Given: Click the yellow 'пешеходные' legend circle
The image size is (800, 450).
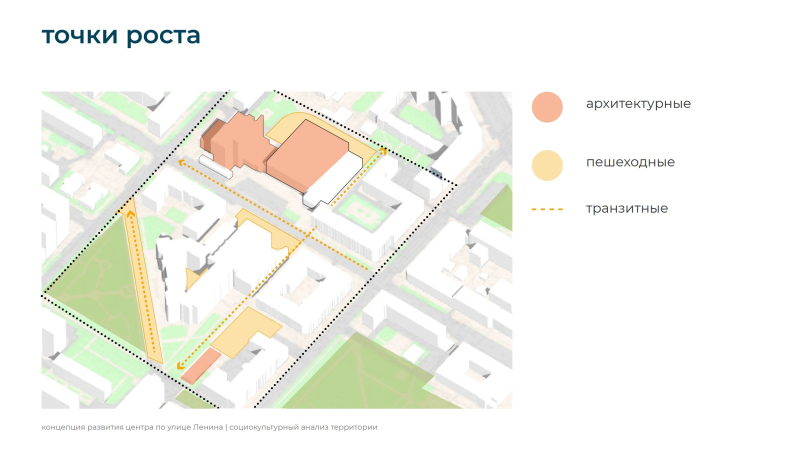Looking at the screenshot, I should 547,164.
